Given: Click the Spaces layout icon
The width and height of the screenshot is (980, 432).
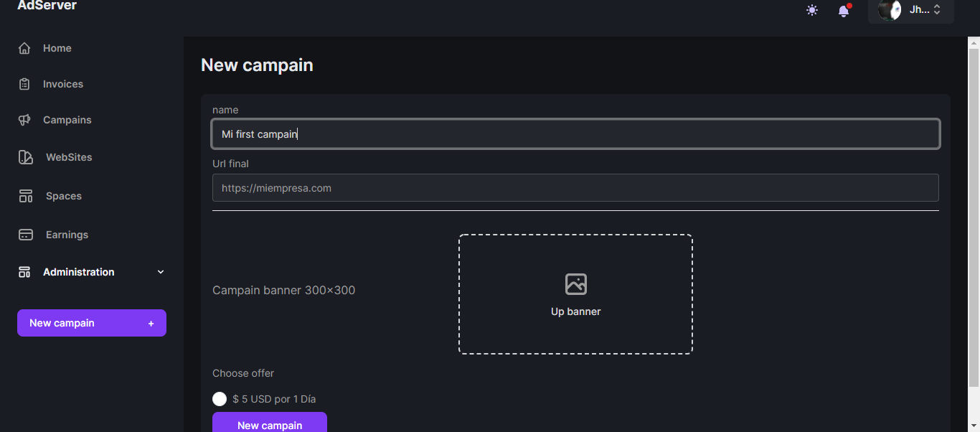Looking at the screenshot, I should pos(26,196).
